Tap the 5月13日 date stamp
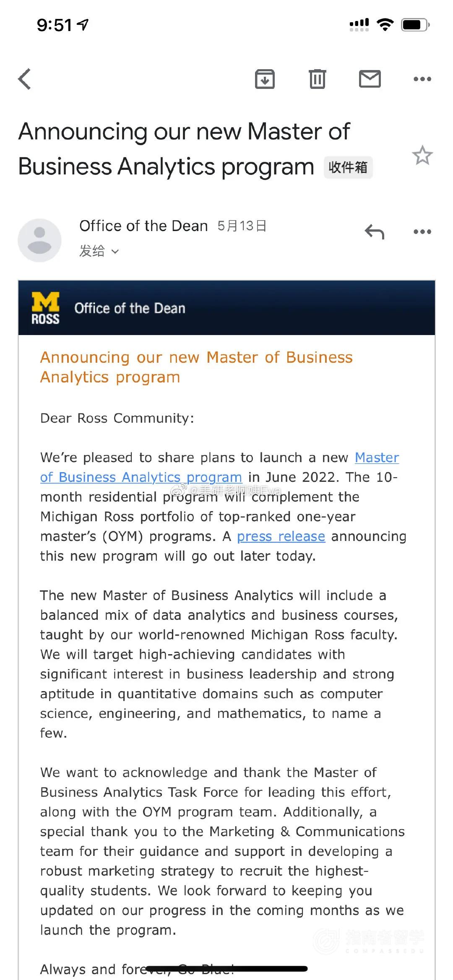Image resolution: width=453 pixels, height=980 pixels. [x=242, y=226]
